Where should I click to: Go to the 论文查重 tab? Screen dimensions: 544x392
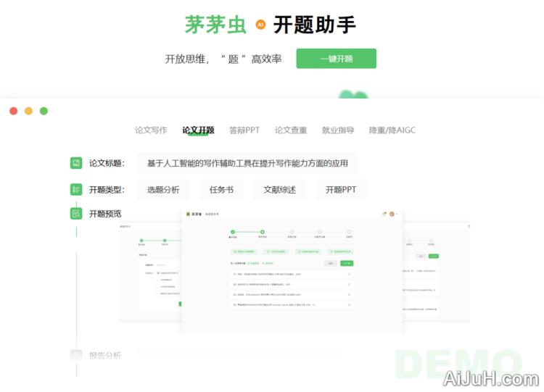coord(291,130)
